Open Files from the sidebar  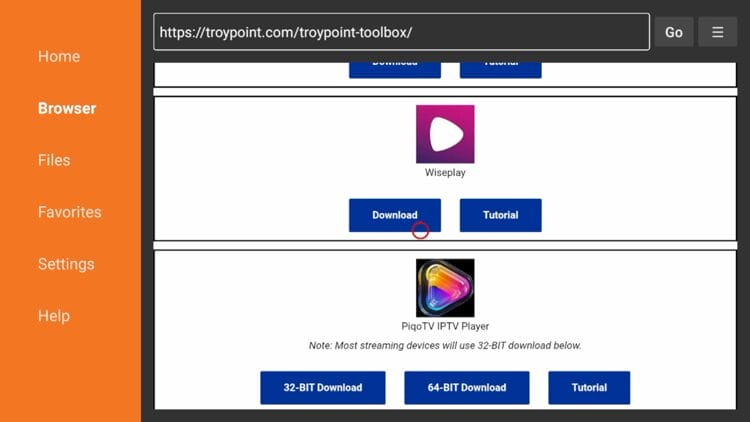(x=54, y=160)
